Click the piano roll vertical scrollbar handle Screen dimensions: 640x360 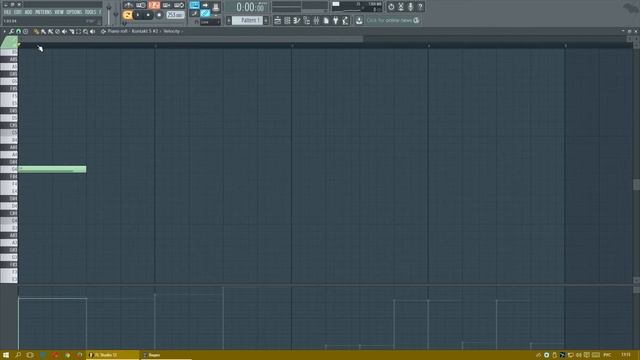point(636,184)
